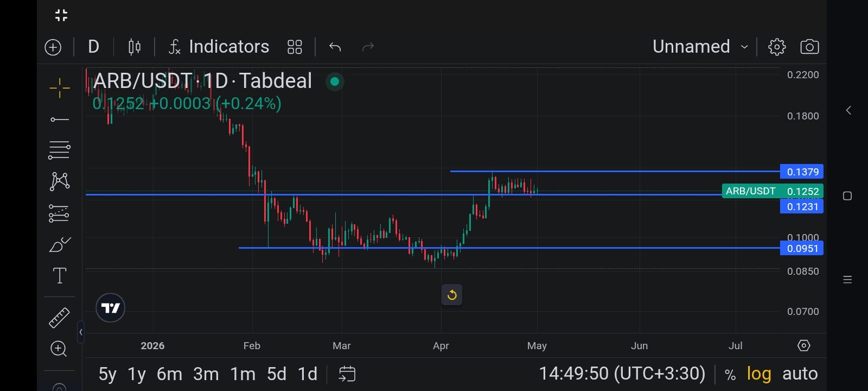Open the Fibonacci retracement tools
Screen dimensions: 868x391
click(x=59, y=150)
